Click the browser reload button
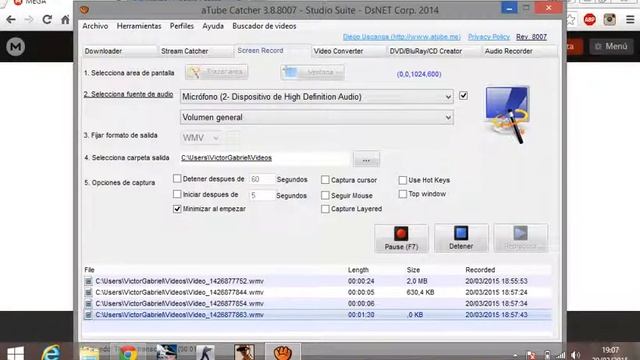640x360 pixels. [x=47, y=20]
